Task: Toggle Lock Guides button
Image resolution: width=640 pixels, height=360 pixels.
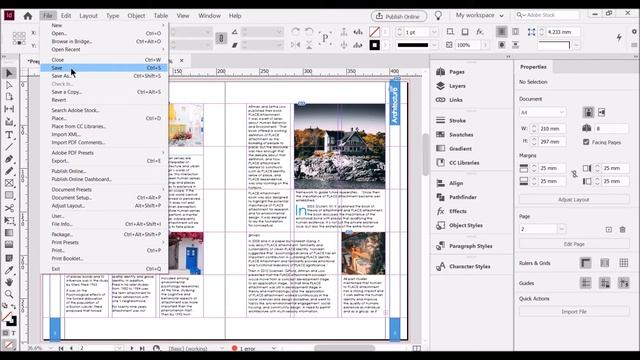Action: pos(605,283)
